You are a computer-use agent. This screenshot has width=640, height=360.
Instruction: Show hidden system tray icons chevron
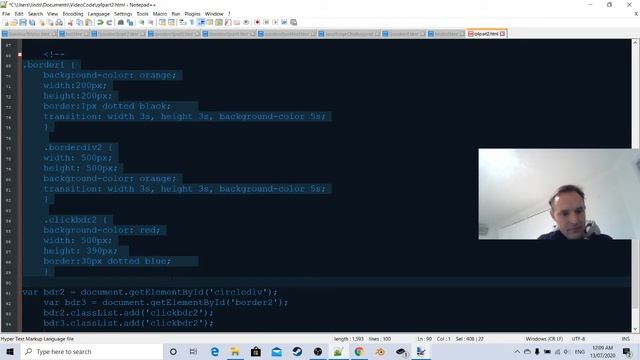tap(517, 351)
